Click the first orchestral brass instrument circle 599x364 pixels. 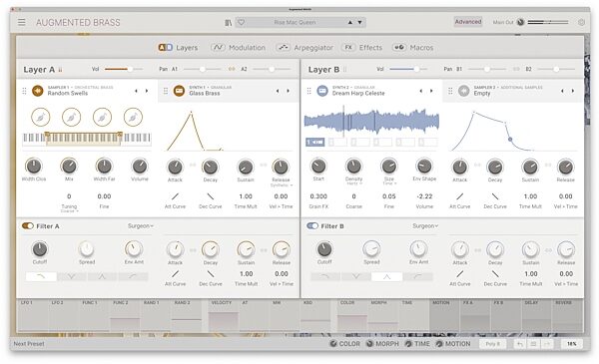pos(41,117)
